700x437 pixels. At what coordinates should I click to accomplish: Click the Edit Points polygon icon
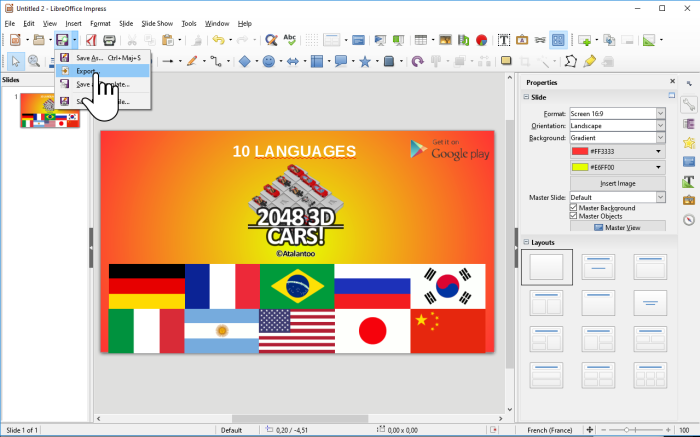click(571, 61)
